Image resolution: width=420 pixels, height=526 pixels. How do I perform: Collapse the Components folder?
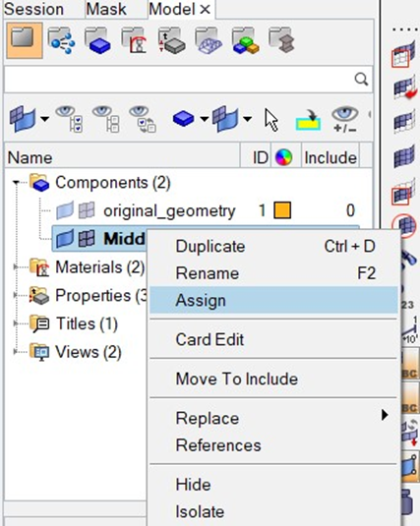click(x=16, y=183)
